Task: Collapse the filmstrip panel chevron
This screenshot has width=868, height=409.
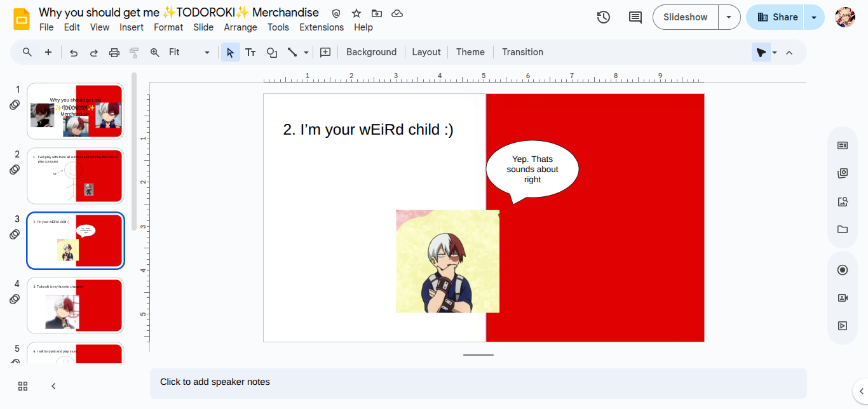Action: pos(53,386)
